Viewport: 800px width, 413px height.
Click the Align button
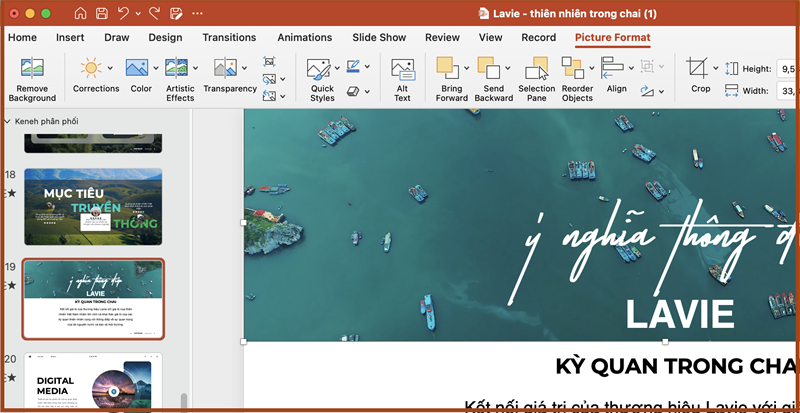(615, 70)
